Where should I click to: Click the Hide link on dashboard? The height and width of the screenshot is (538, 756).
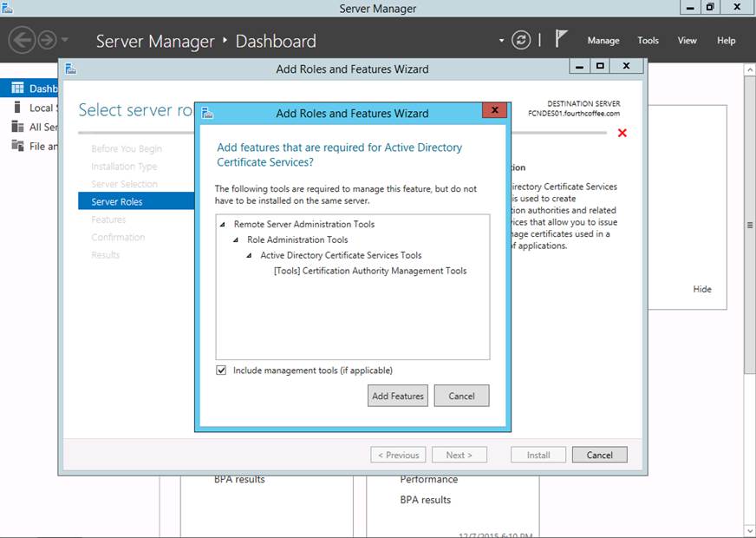tap(701, 289)
